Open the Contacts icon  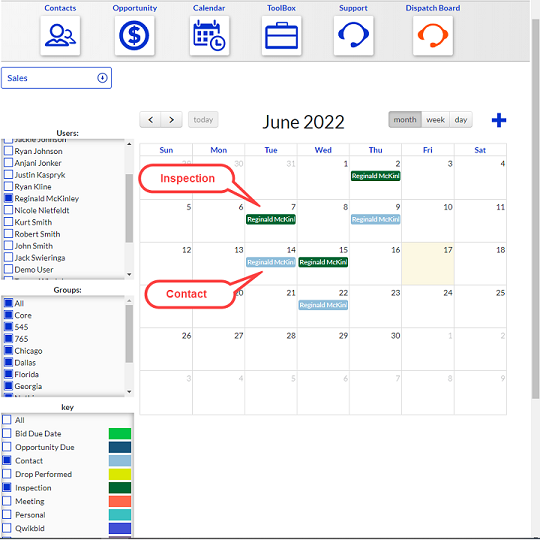[x=60, y=35]
